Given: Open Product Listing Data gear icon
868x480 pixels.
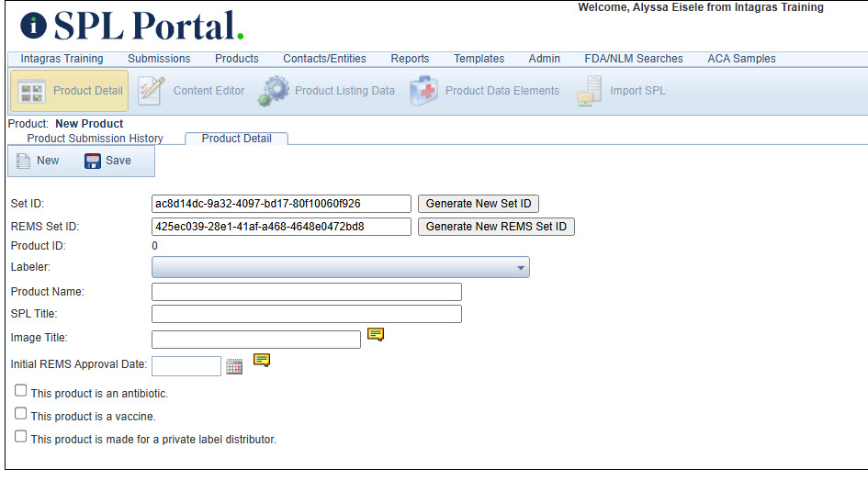Looking at the screenshot, I should (x=273, y=91).
